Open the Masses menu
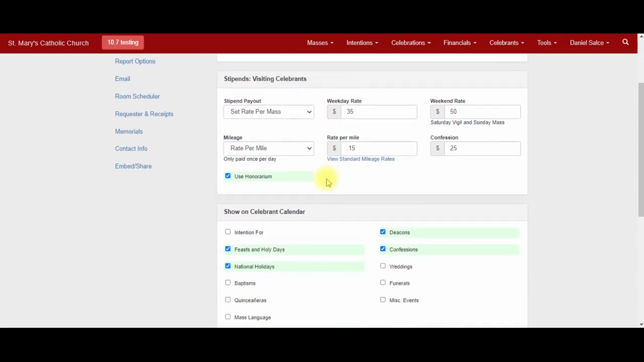The height and width of the screenshot is (362, 644). point(320,43)
